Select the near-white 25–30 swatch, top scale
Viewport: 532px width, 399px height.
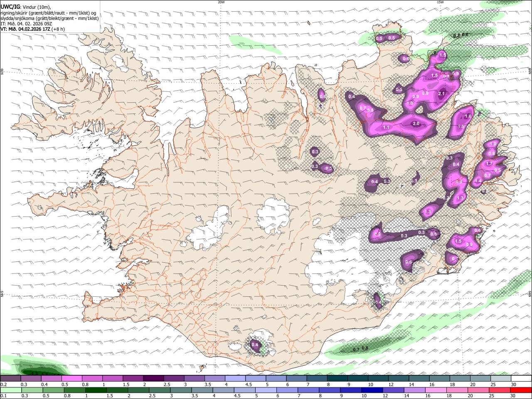coord(501,378)
